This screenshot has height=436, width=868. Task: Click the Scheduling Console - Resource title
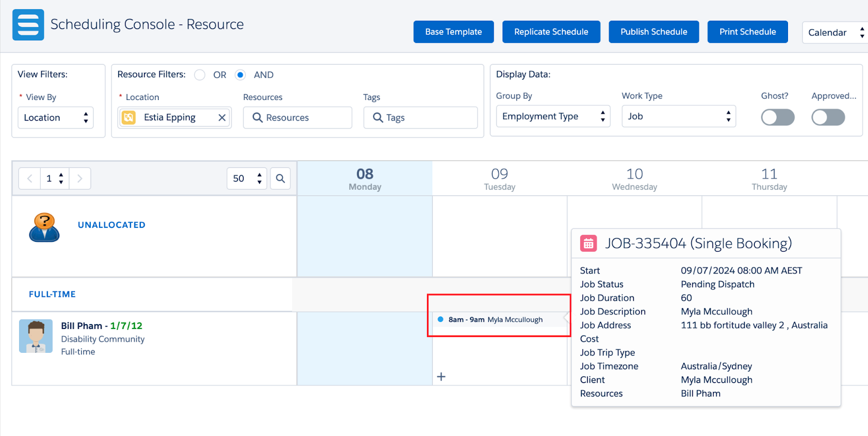(x=147, y=24)
